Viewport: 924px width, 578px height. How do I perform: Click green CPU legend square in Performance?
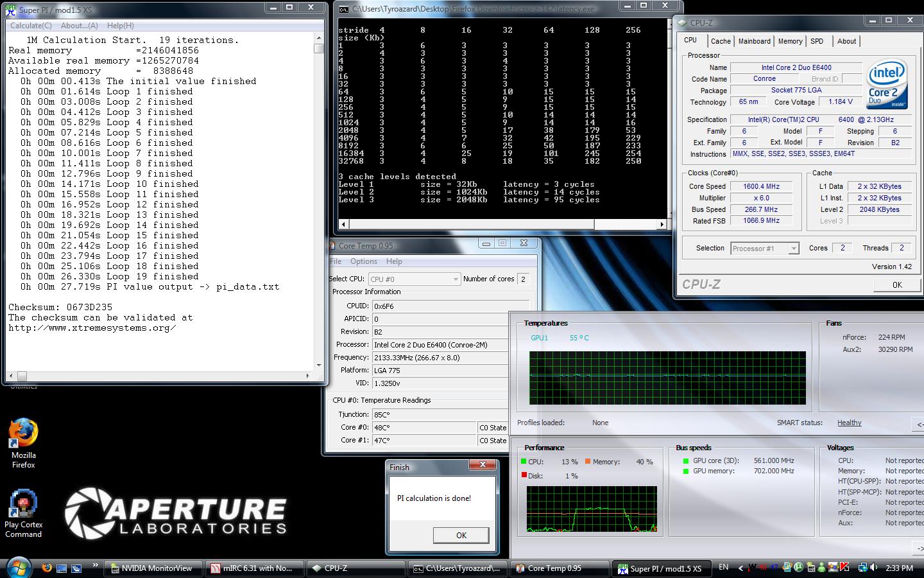pos(524,462)
